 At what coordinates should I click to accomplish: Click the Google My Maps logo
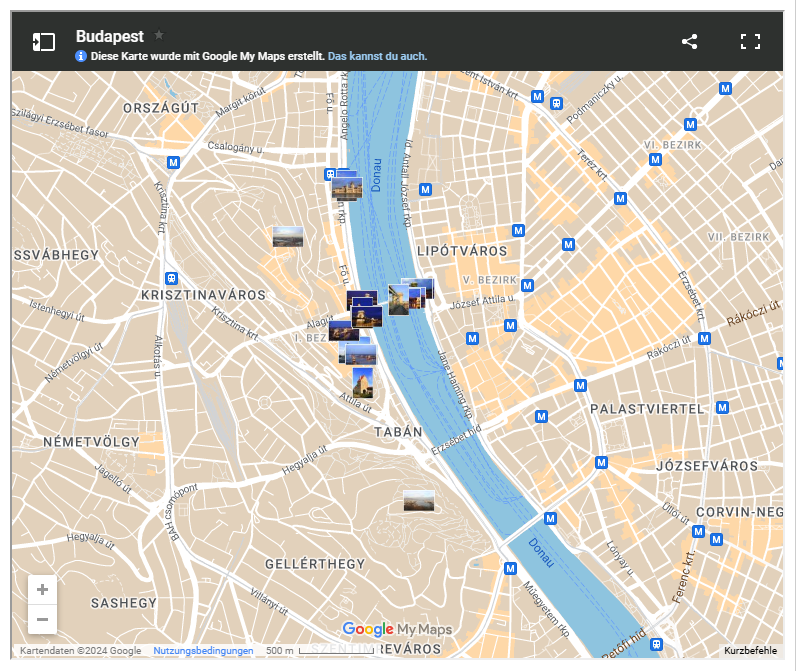(x=397, y=629)
